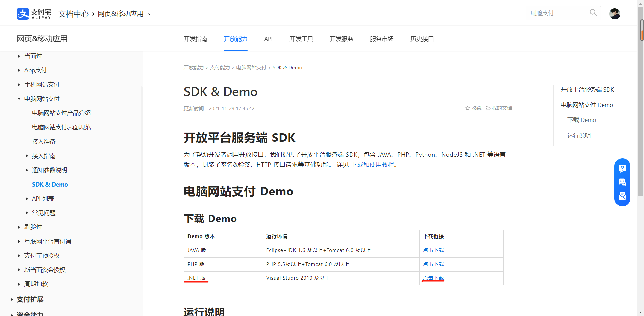Open the 网页&移动应用 header dropdown
The width and height of the screenshot is (644, 316).
pyautogui.click(x=124, y=14)
